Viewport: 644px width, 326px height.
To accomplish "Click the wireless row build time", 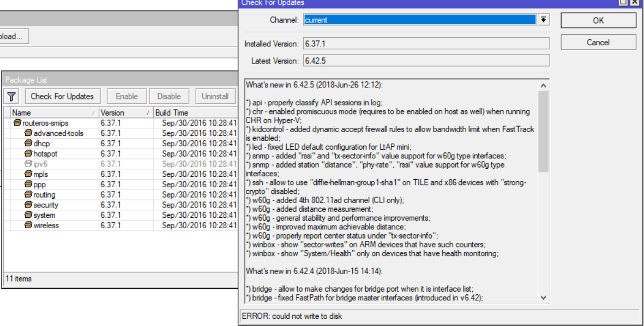I will [x=199, y=226].
